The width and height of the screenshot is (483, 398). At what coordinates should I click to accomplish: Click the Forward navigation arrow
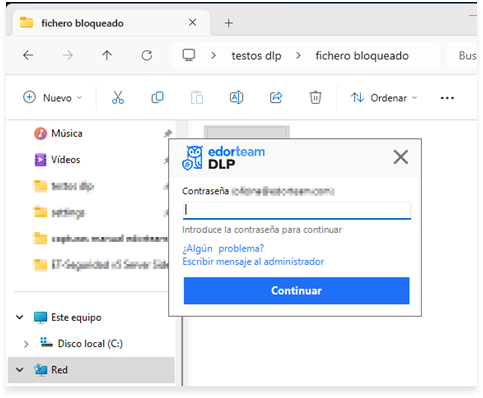point(68,55)
